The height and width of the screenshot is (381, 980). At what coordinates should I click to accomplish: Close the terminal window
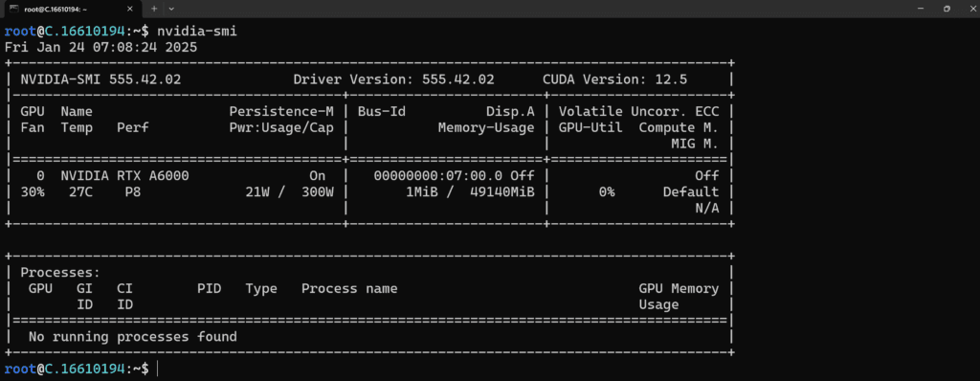click(972, 9)
